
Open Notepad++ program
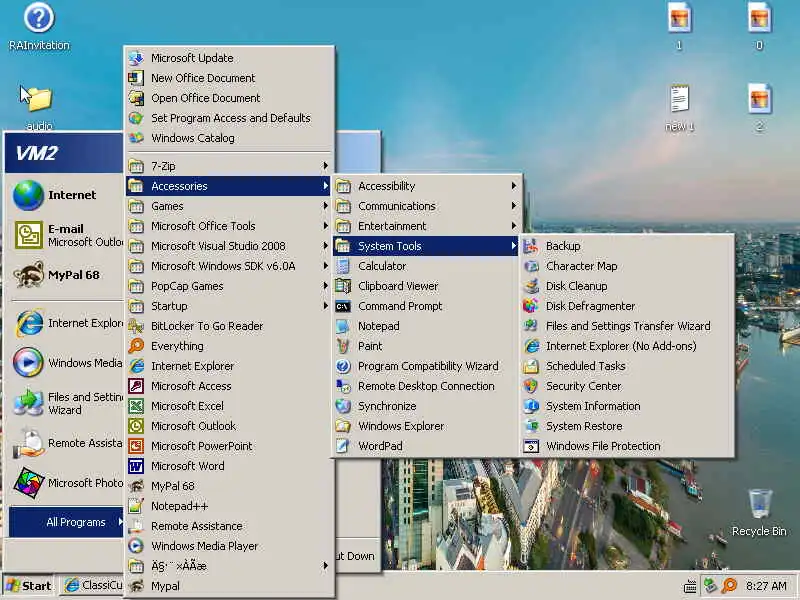[229, 506]
